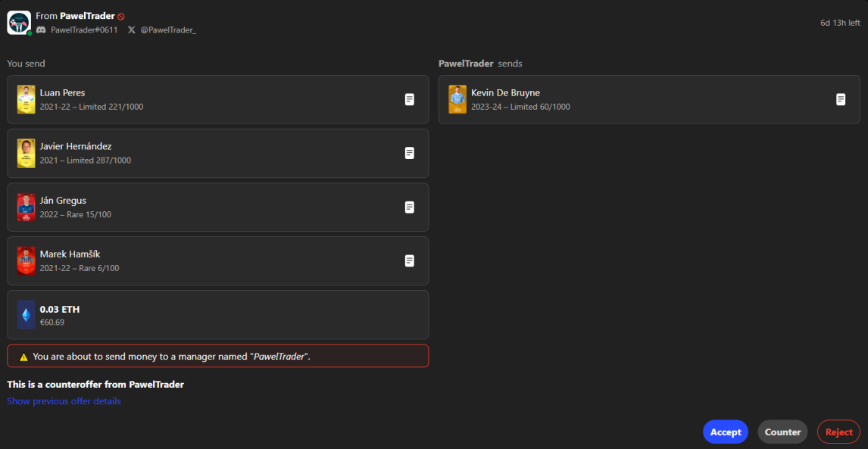
Task: Open details icon for Ján Gregus card
Action: pos(410,207)
